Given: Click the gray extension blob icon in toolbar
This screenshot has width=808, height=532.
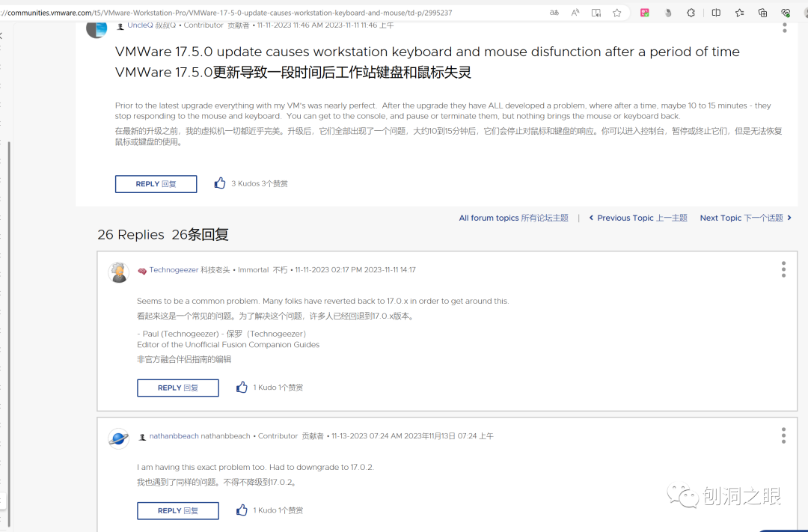Looking at the screenshot, I should (x=667, y=13).
